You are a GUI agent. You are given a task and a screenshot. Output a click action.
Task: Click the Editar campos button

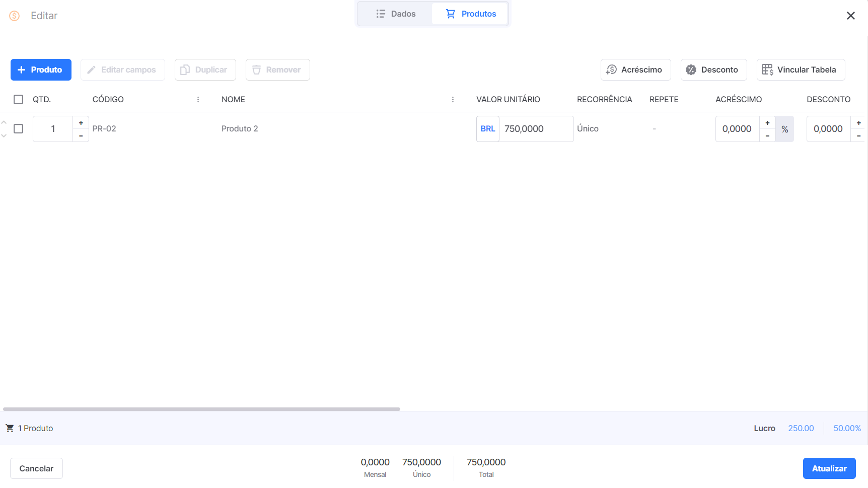[123, 69]
